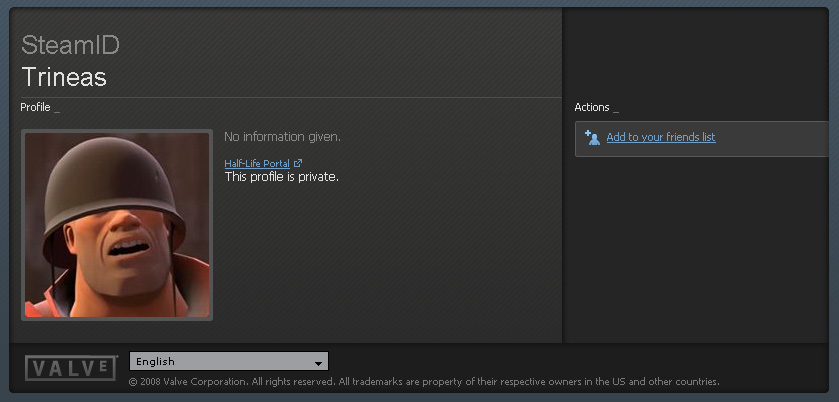Click the external link icon beside Half-Life Portal
This screenshot has width=839, height=402.
point(297,163)
